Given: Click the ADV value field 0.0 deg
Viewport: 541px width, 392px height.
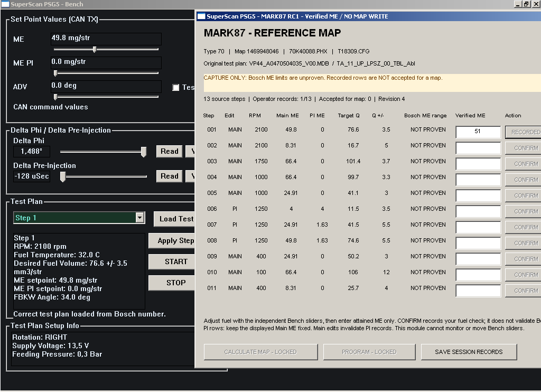Looking at the screenshot, I should pos(106,86).
